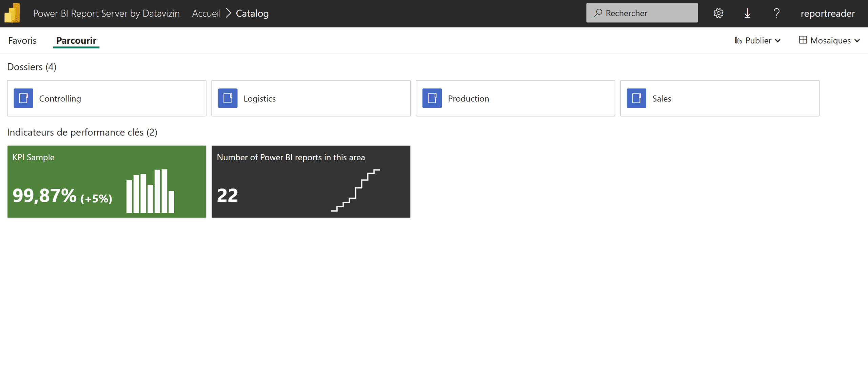Click the reportreader account name
868x391 pixels.
point(828,13)
